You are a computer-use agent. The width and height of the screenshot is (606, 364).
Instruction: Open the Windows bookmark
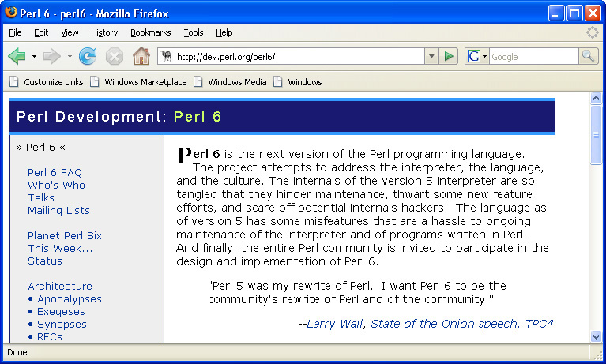(304, 82)
